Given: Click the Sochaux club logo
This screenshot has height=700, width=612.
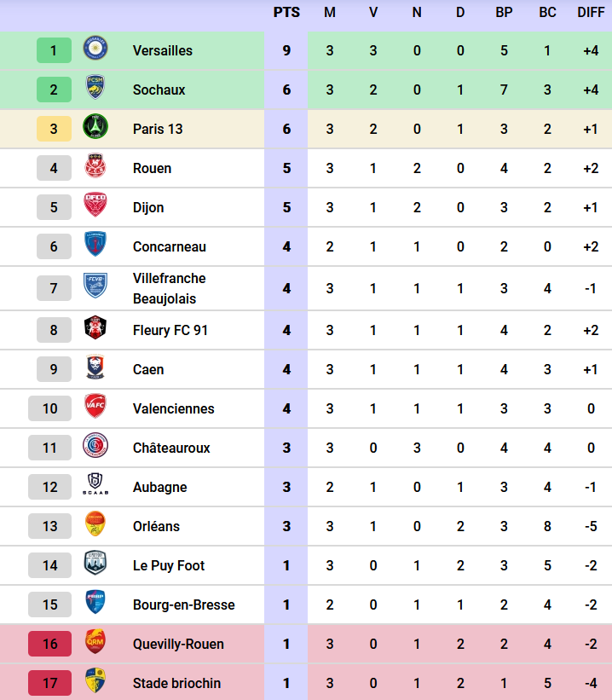Looking at the screenshot, I should (95, 89).
